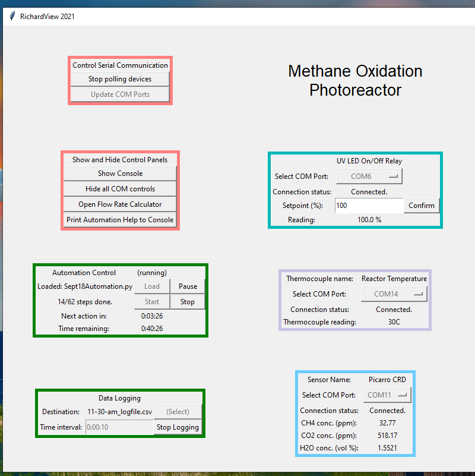Viewport: 475px width, 476px height.
Task: Click the automation Load button
Action: tap(152, 286)
